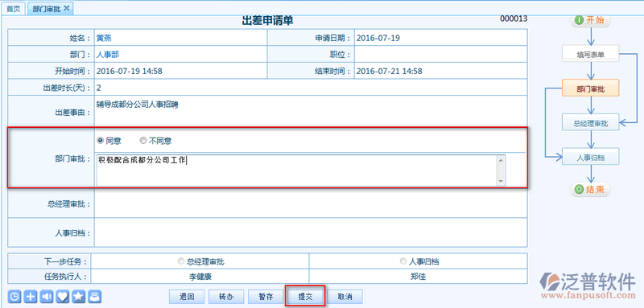Click the empty 总经理审批 field
Image resolution: width=644 pixels, height=308 pixels.
pos(311,203)
